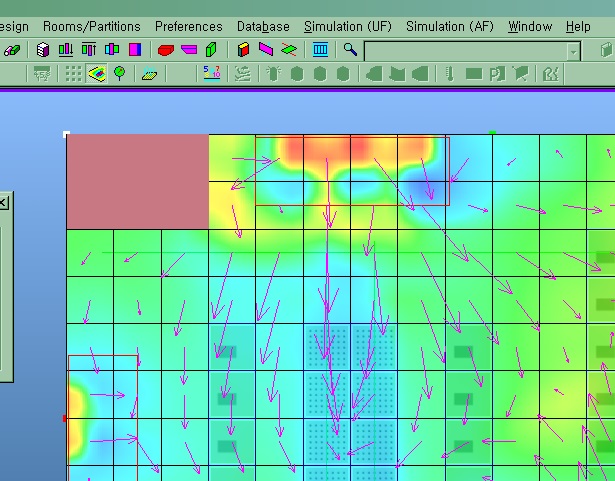Click the greyed-out house icon
Viewport: 615px width, 481px height.
[551, 74]
